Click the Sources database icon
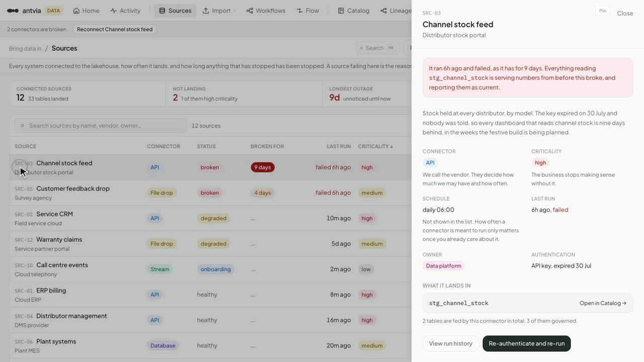 click(162, 11)
